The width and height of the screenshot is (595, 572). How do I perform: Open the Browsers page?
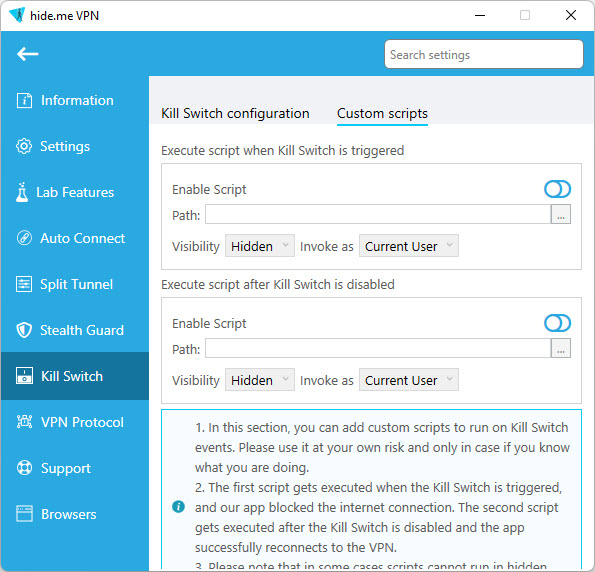(75, 514)
